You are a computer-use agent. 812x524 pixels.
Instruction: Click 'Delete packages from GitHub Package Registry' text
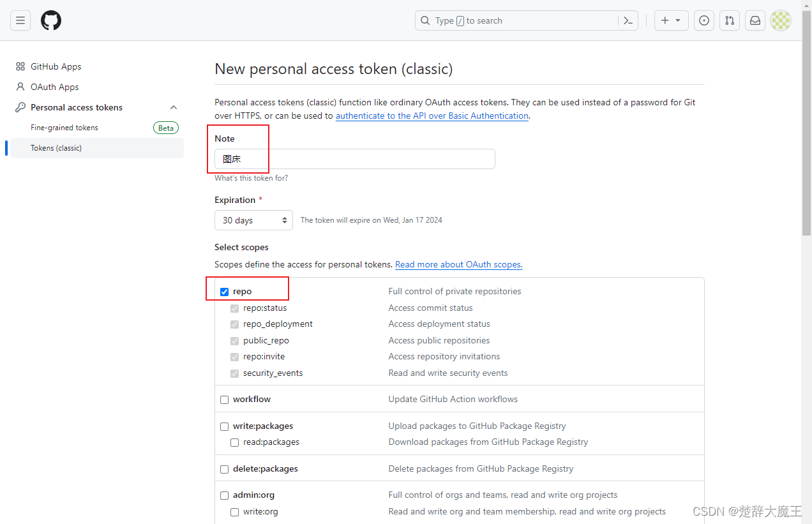tap(481, 468)
